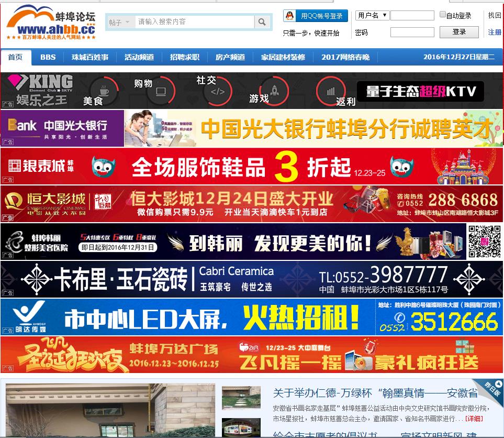The height and width of the screenshot is (438, 504).
Task: Open the 关于举办仁德-万绿杯 headline link
Action: coord(375,393)
